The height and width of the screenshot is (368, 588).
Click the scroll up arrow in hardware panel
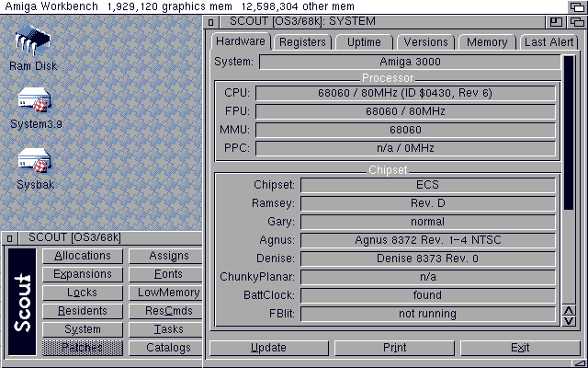coord(569,311)
